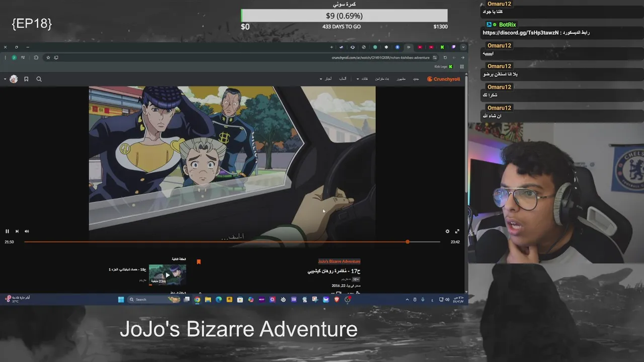The image size is (644, 362).
Task: Click the taskbar clock and date
Action: click(x=458, y=299)
